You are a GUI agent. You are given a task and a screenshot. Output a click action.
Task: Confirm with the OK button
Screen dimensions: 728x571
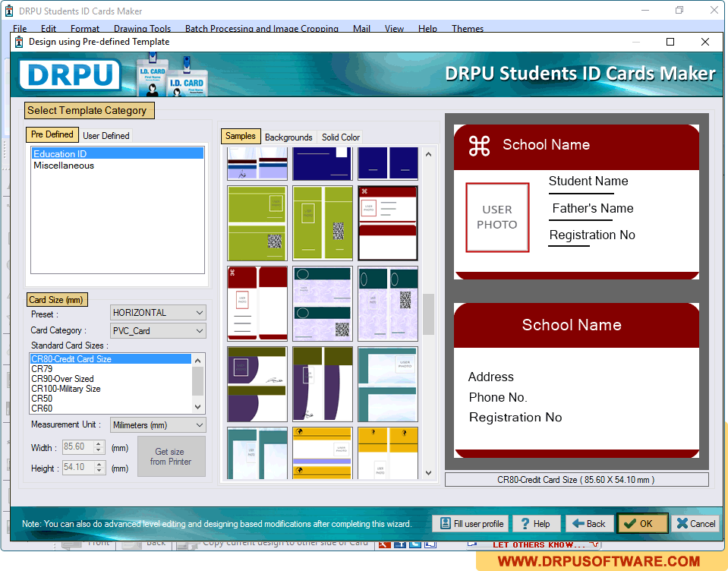click(x=642, y=524)
